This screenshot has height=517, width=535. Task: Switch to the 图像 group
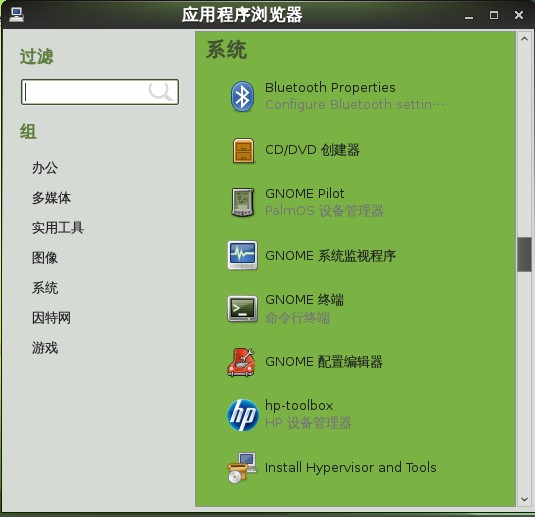[x=45, y=258]
